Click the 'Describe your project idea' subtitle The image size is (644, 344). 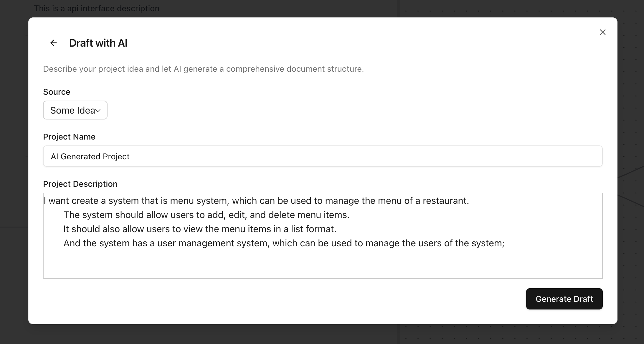(x=203, y=69)
